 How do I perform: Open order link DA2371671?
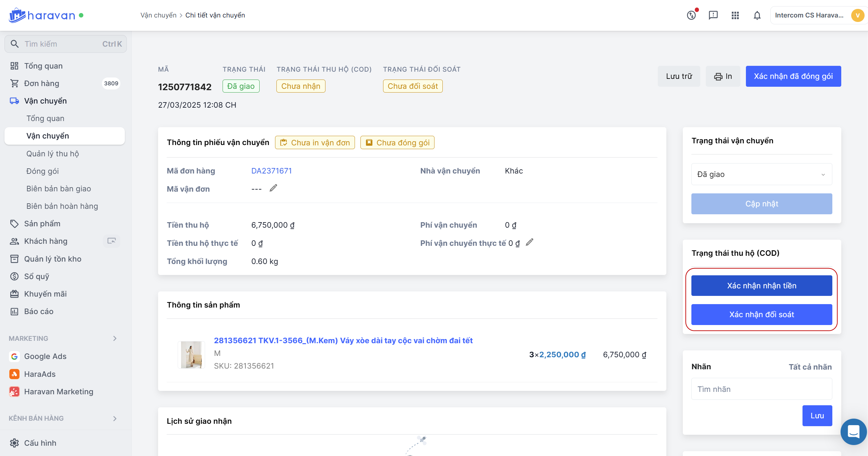pos(271,171)
